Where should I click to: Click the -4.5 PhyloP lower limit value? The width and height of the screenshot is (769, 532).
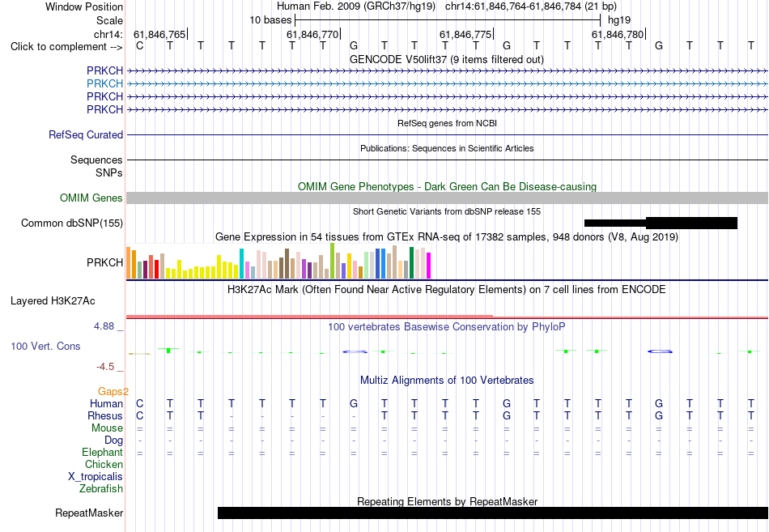pyautogui.click(x=105, y=367)
